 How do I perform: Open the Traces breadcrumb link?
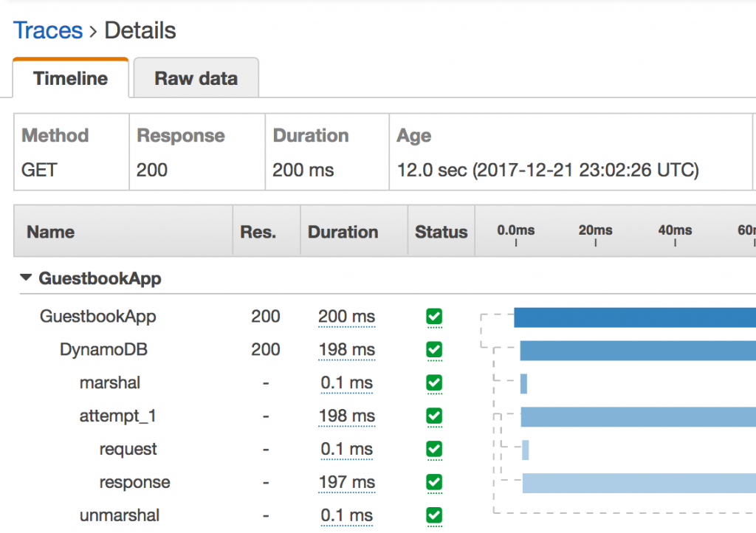click(x=48, y=30)
